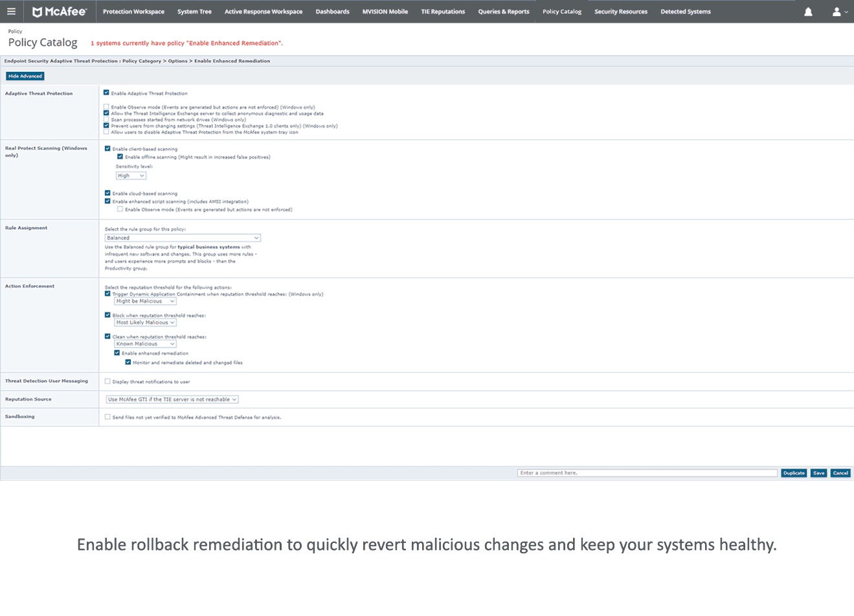Screen dimensions: 854x616
Task: Open the user account menu
Action: point(840,12)
